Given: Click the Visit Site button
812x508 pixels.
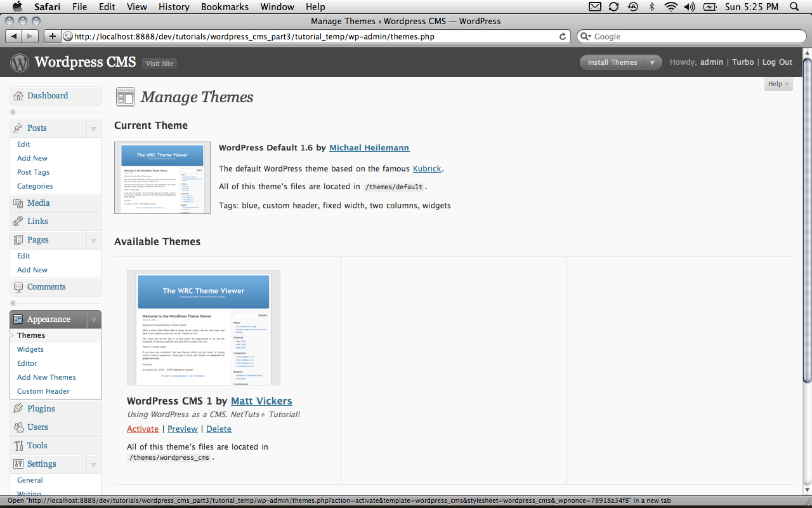Looking at the screenshot, I should (x=159, y=63).
